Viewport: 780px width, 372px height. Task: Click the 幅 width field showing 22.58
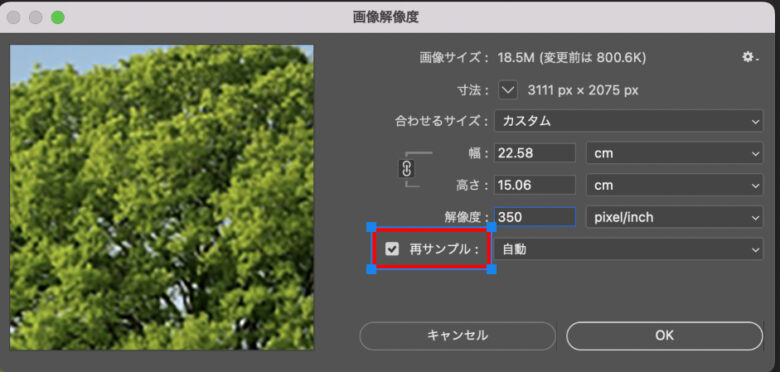[x=535, y=153]
